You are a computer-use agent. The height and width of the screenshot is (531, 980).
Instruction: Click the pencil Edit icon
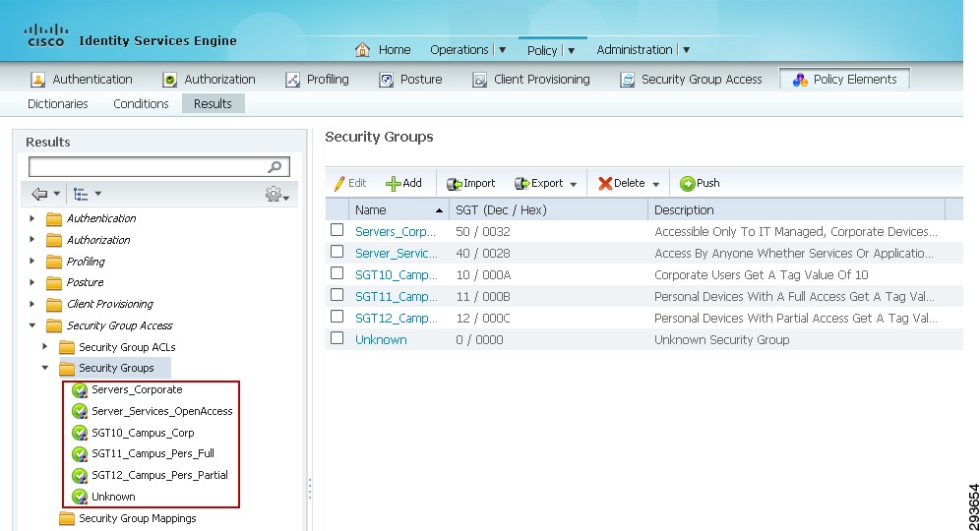(339, 183)
